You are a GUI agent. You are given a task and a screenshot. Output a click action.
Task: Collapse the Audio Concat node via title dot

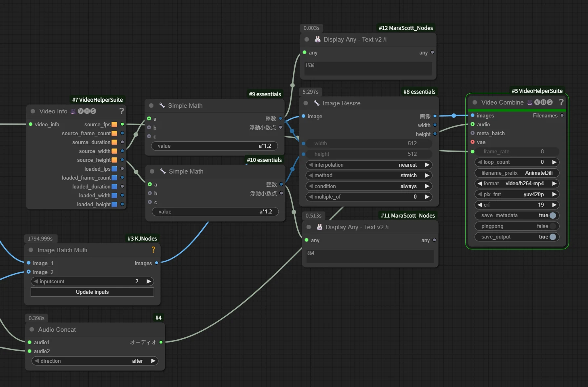click(x=31, y=330)
